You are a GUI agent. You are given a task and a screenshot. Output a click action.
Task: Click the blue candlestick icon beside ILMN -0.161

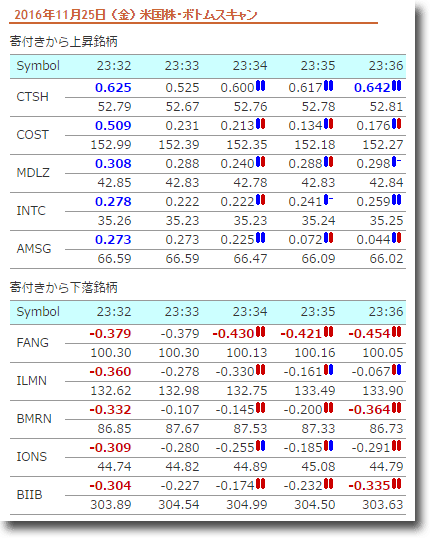[329, 370]
